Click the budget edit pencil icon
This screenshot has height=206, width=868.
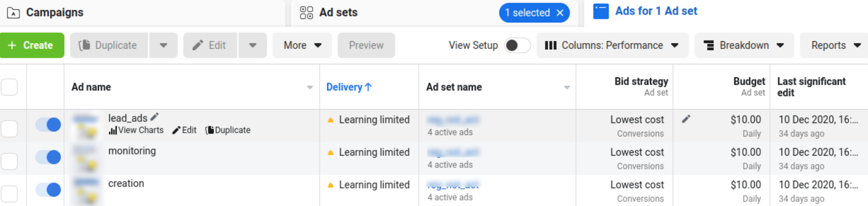point(686,119)
